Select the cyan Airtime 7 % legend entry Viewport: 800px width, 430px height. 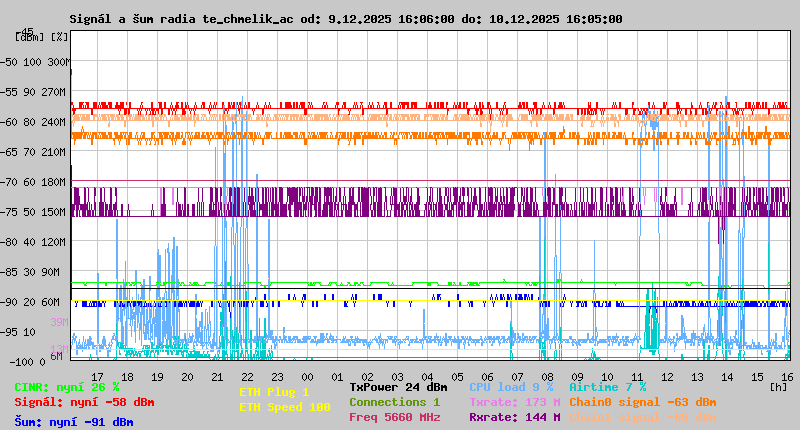(x=607, y=387)
